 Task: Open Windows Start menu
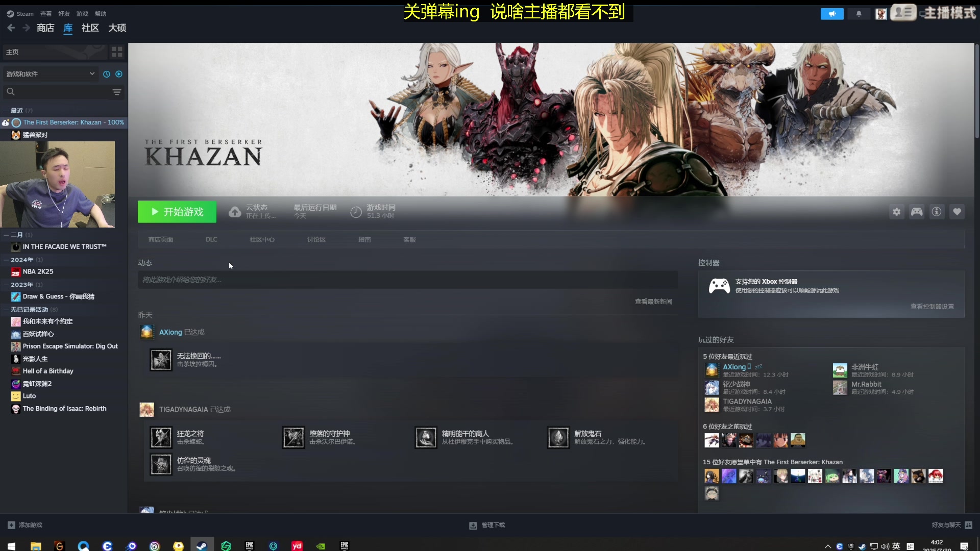click(x=11, y=546)
